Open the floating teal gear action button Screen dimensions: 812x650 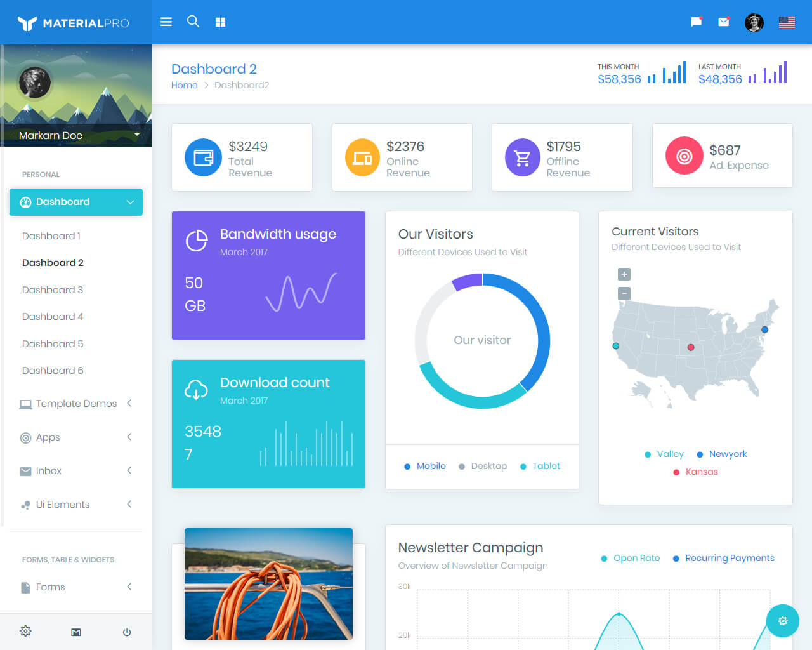782,620
